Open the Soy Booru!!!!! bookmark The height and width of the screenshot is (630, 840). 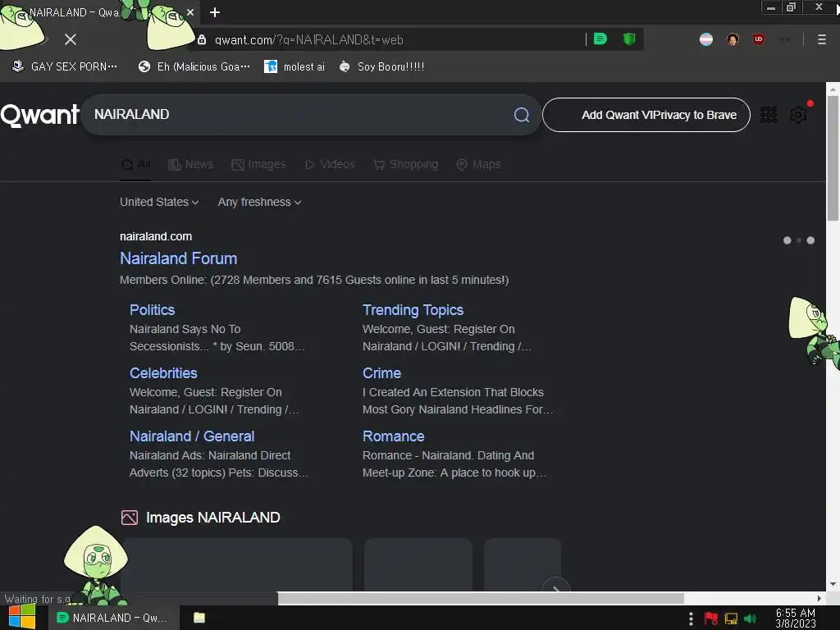[x=382, y=66]
